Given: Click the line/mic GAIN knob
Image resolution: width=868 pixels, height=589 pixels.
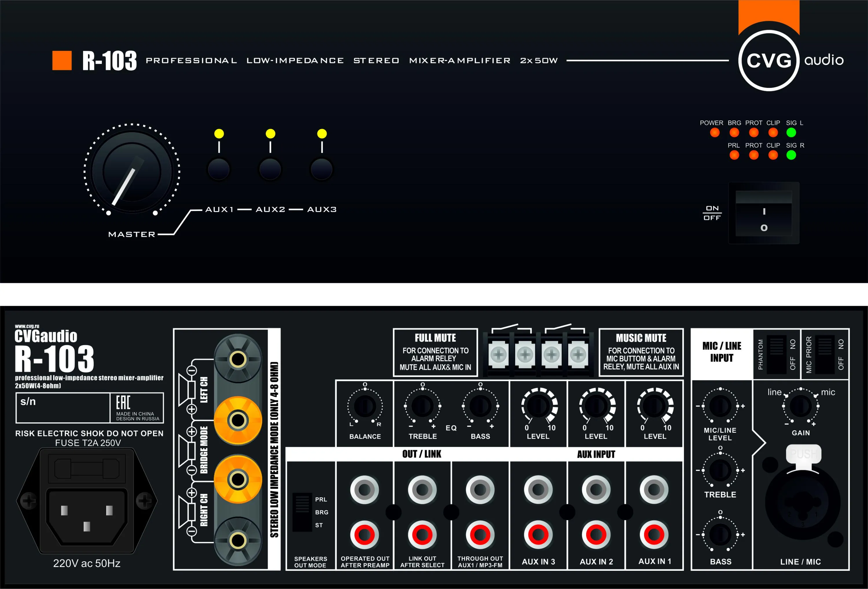Looking at the screenshot, I should coord(800,406).
